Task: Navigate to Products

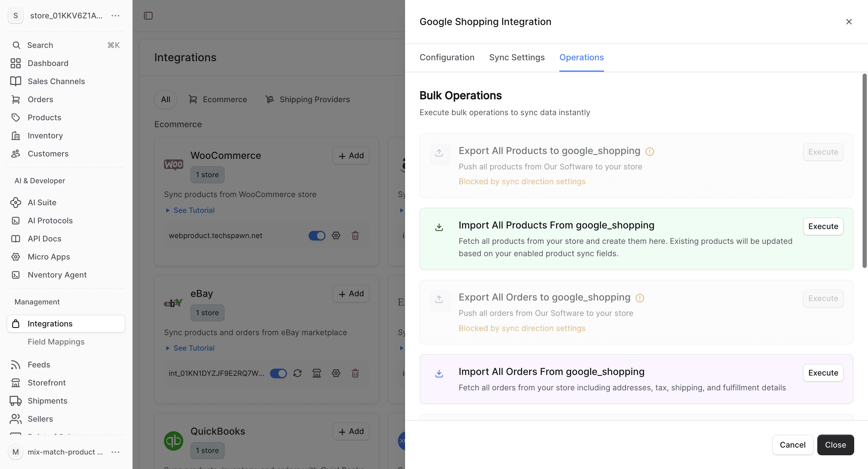Action: (x=66, y=118)
